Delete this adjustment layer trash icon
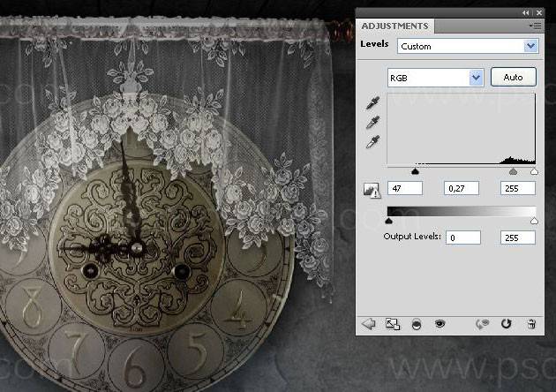The image size is (556, 392). (x=531, y=324)
